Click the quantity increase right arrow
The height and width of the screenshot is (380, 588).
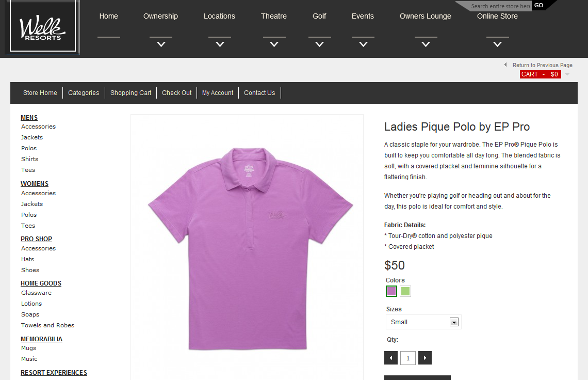pos(425,358)
